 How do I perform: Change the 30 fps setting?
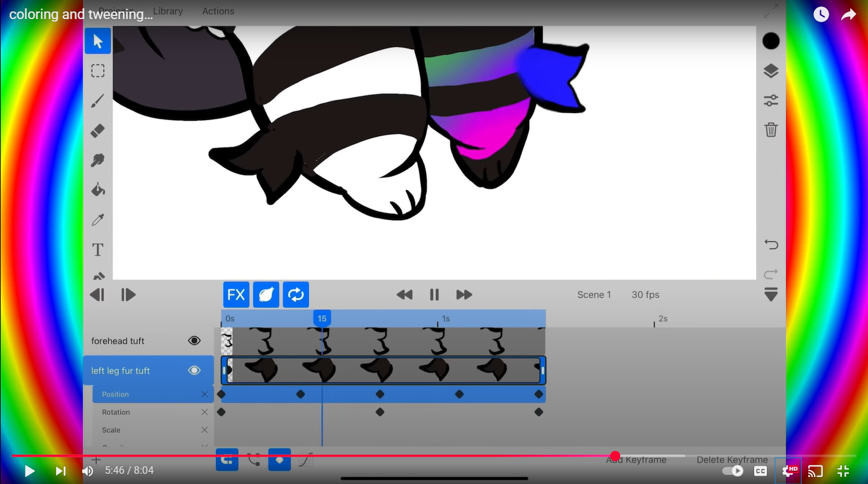coord(645,294)
